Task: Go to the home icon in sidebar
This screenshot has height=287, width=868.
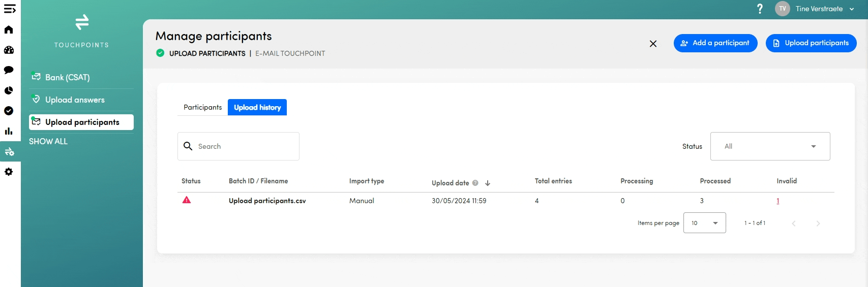Action: pyautogui.click(x=9, y=29)
